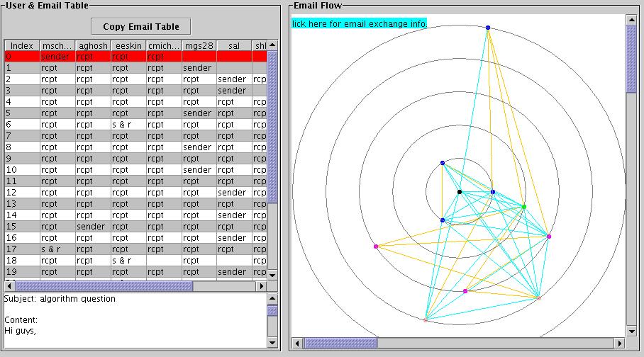
Task: Click email table scroll left arrow
Action: (9, 286)
